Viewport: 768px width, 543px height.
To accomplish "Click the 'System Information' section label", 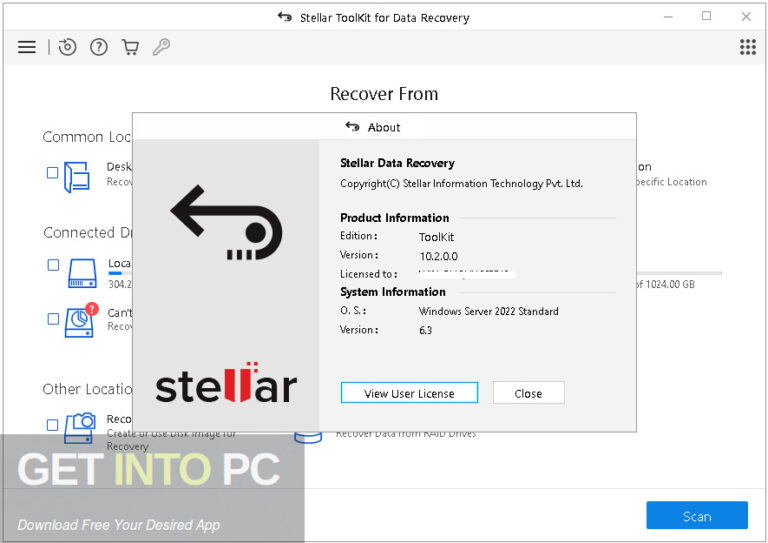I will click(393, 292).
